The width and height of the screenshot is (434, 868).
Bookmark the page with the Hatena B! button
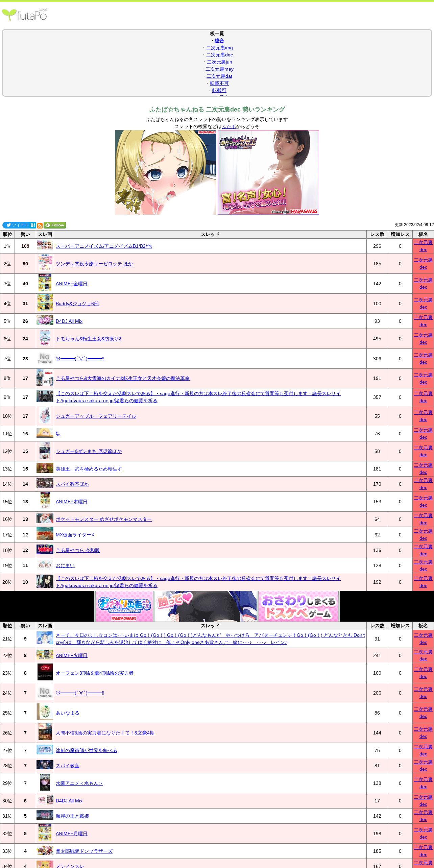coord(33,225)
